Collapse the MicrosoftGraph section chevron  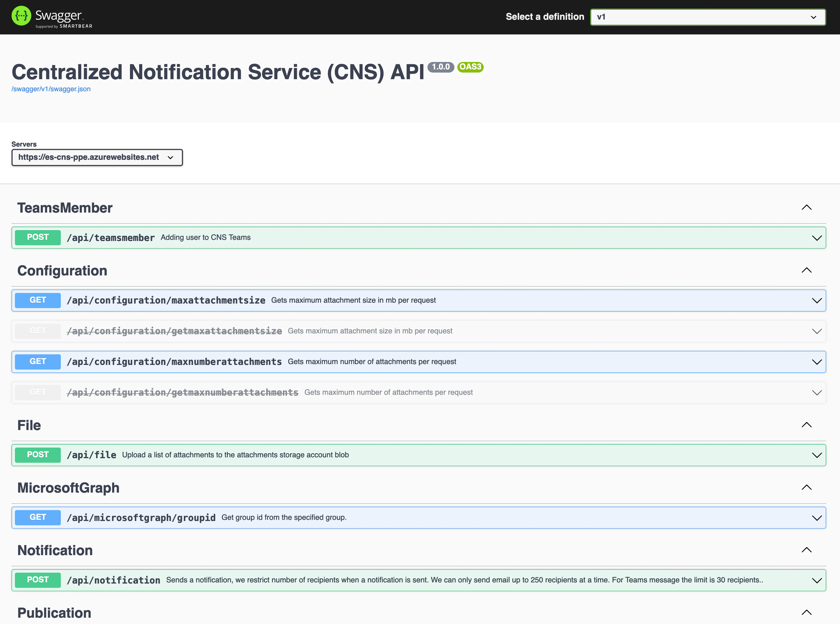(806, 487)
